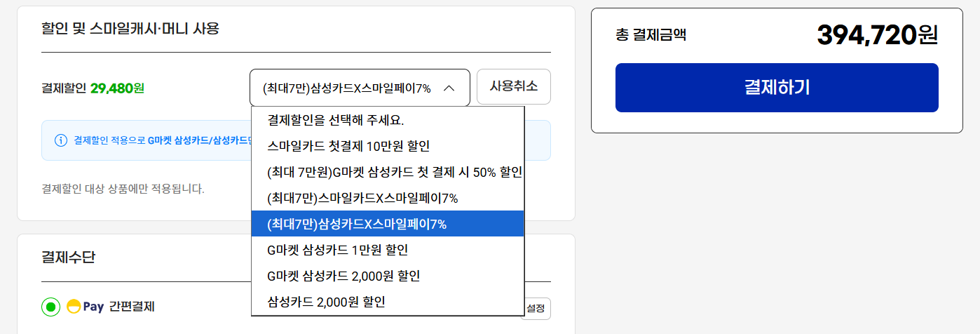Click the Smile Pay logo icon
This screenshot has height=334, width=980.
pos(74,307)
